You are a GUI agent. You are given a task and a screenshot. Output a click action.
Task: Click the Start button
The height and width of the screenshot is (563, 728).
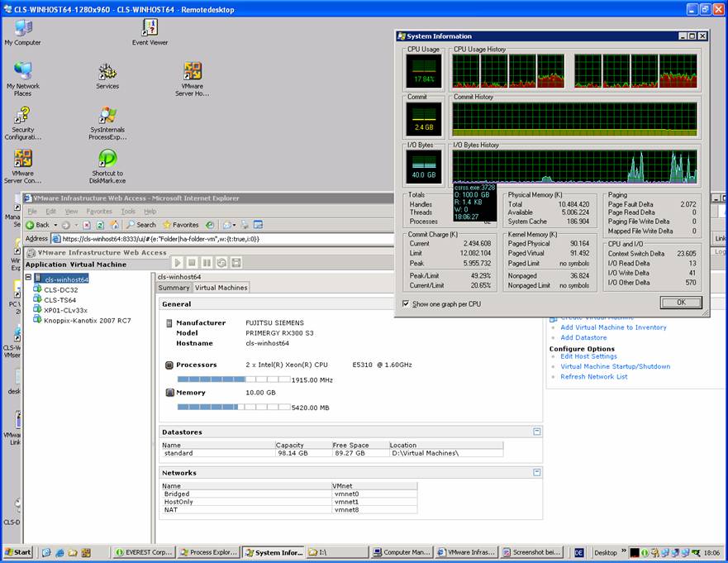coord(17,552)
